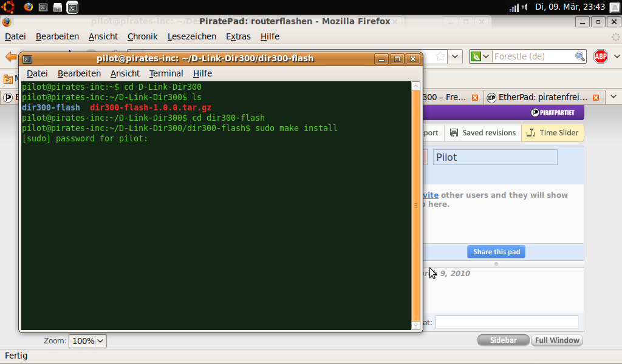Open the Terminal menu in terminal window
This screenshot has width=622, height=364.
[x=166, y=73]
